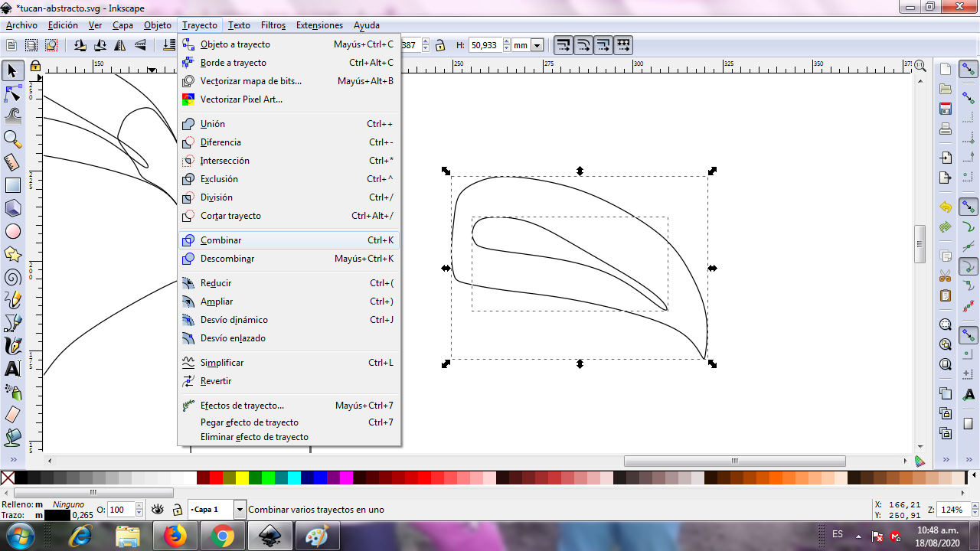The height and width of the screenshot is (551, 980).
Task: Select the Spiral tool
Action: coord(12,277)
